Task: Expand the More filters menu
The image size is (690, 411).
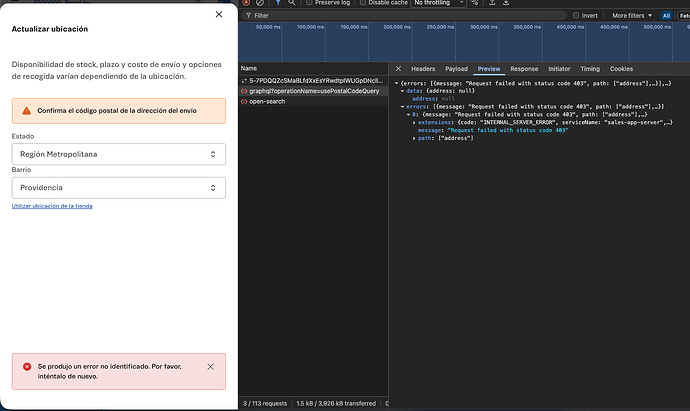Action: click(x=632, y=16)
